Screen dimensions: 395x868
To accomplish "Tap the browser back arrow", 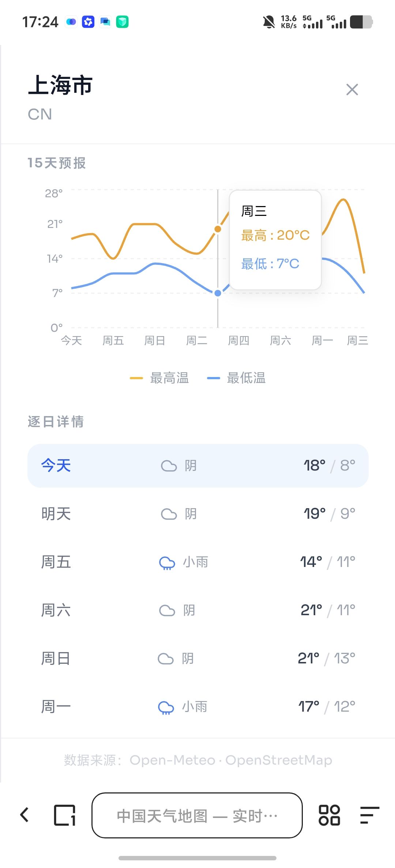I will pos(25,815).
